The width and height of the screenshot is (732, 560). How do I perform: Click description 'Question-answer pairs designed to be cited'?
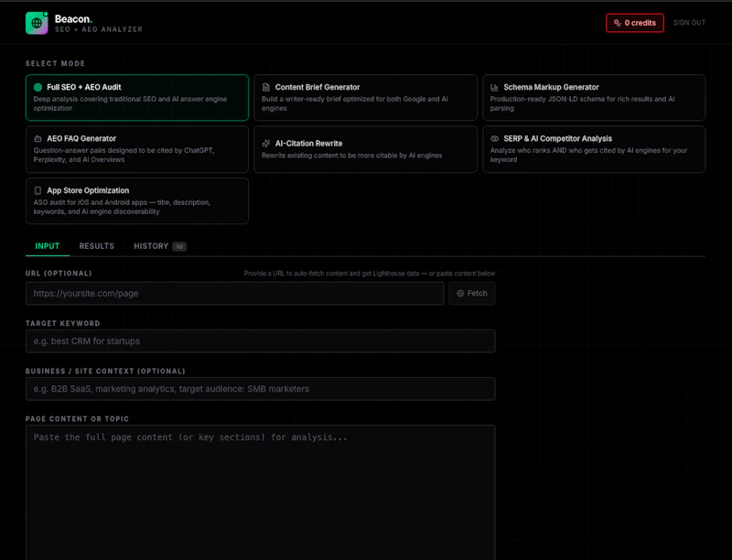pos(124,155)
